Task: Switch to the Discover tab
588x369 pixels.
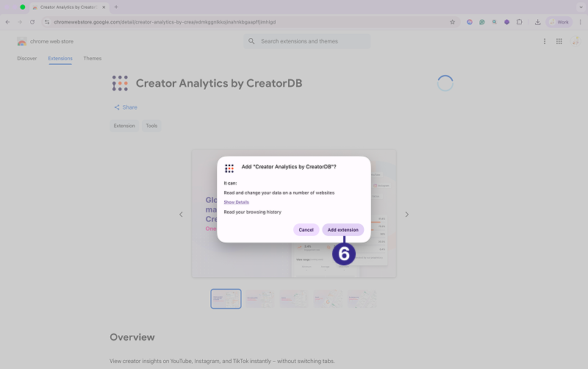Action: coord(27,59)
